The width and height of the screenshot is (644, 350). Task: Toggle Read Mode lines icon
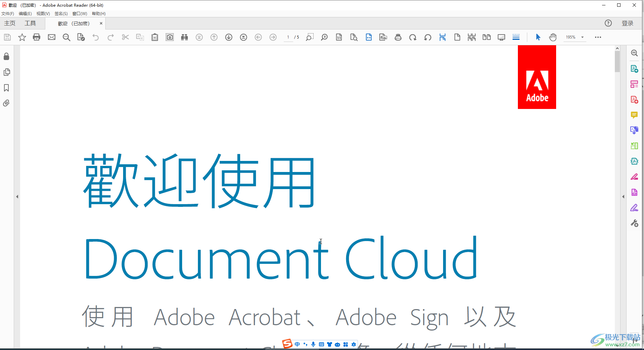click(516, 37)
